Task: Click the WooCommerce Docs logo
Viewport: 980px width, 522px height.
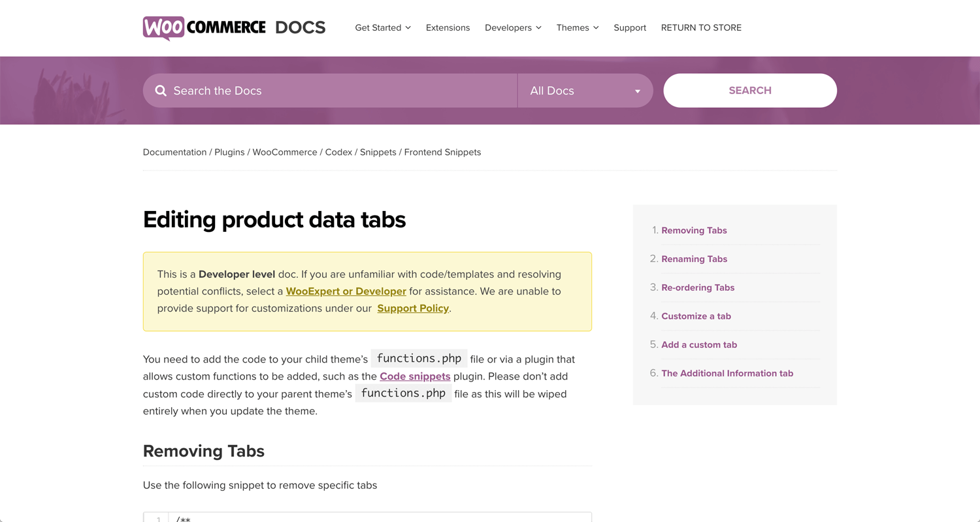Action: tap(234, 28)
